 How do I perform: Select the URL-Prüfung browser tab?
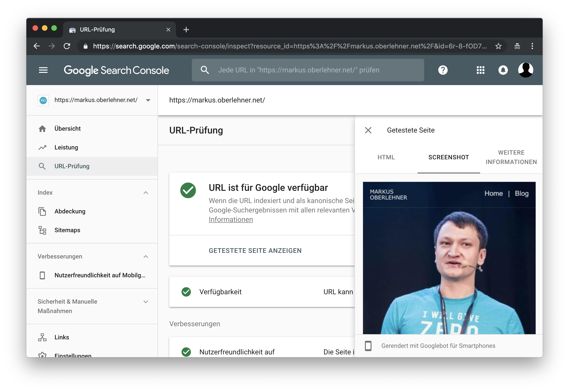(x=119, y=29)
